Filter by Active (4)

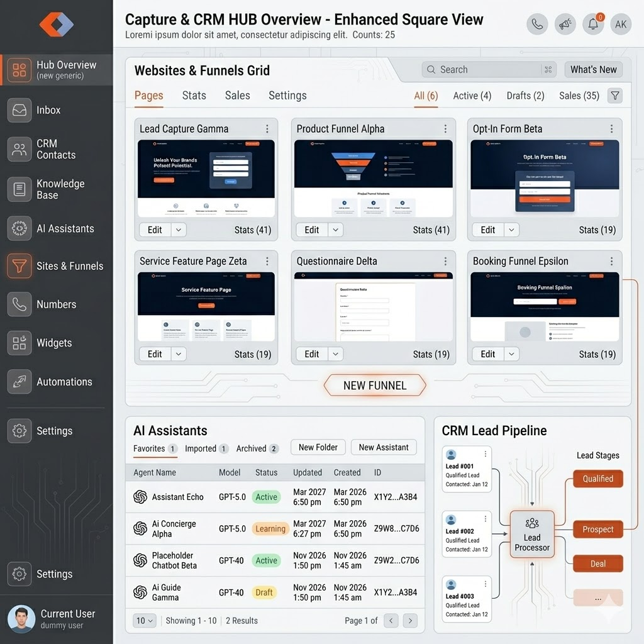pyautogui.click(x=472, y=96)
